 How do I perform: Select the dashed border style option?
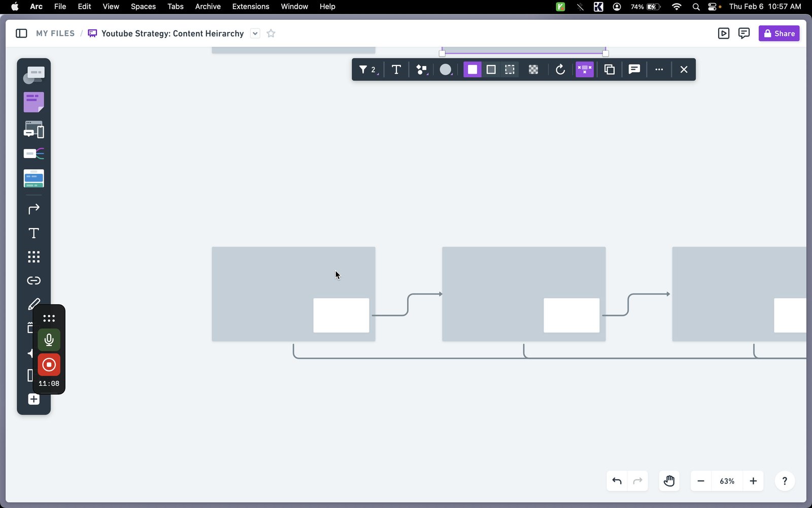510,70
